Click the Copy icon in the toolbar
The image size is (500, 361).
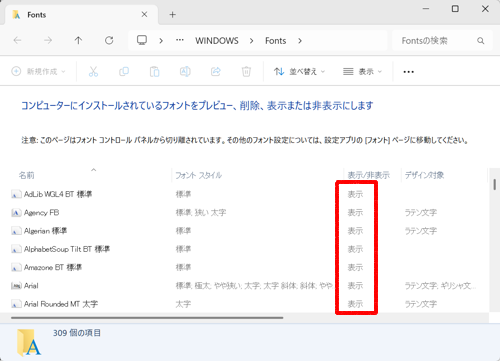point(124,71)
